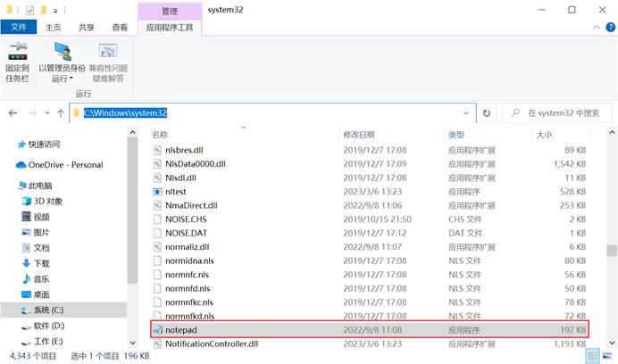
Task: Click the back navigation arrow
Action: pos(14,113)
